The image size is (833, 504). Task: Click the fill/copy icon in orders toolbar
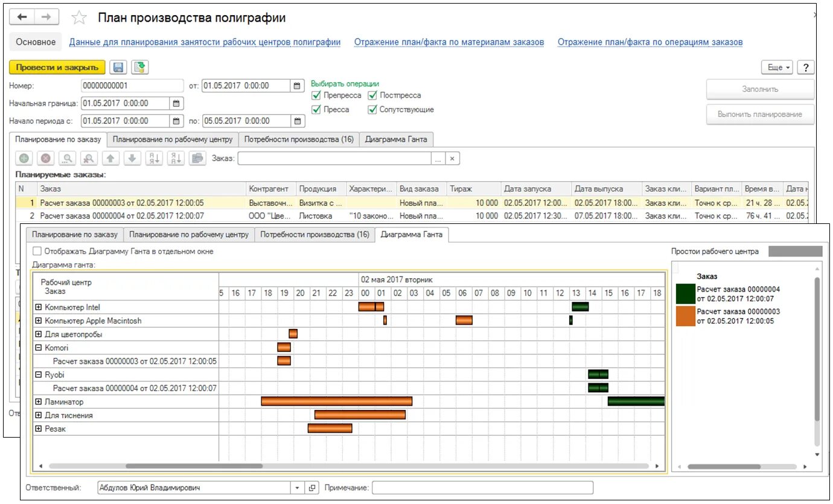tap(197, 158)
